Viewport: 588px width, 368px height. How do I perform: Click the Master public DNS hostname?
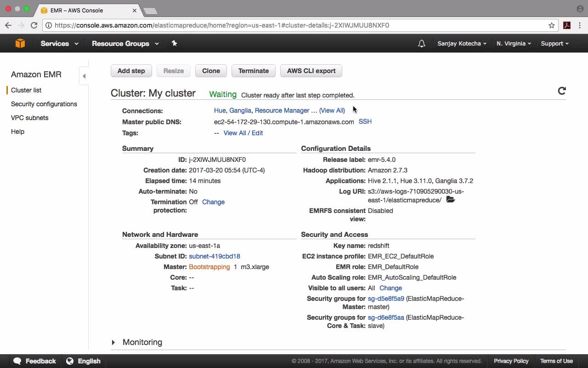[x=284, y=122]
